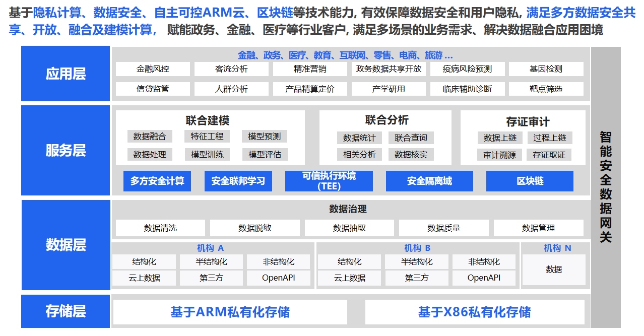Expand the 机构 B data source group

[x=417, y=247]
